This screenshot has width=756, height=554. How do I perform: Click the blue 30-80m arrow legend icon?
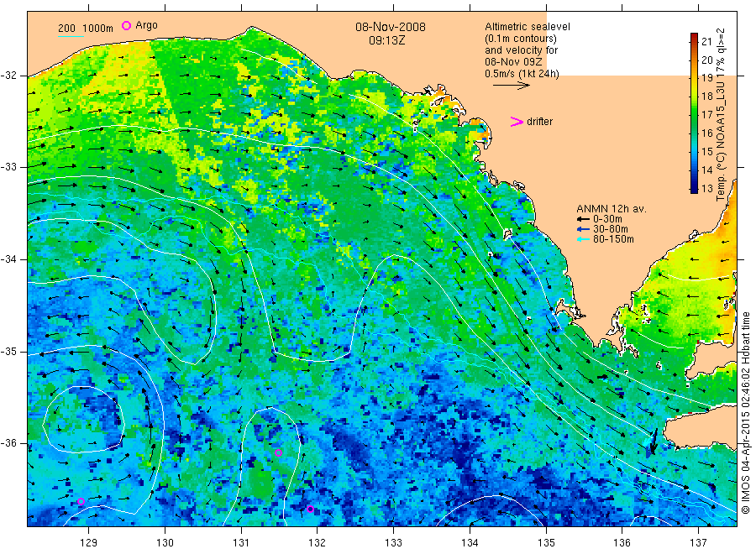583,229
